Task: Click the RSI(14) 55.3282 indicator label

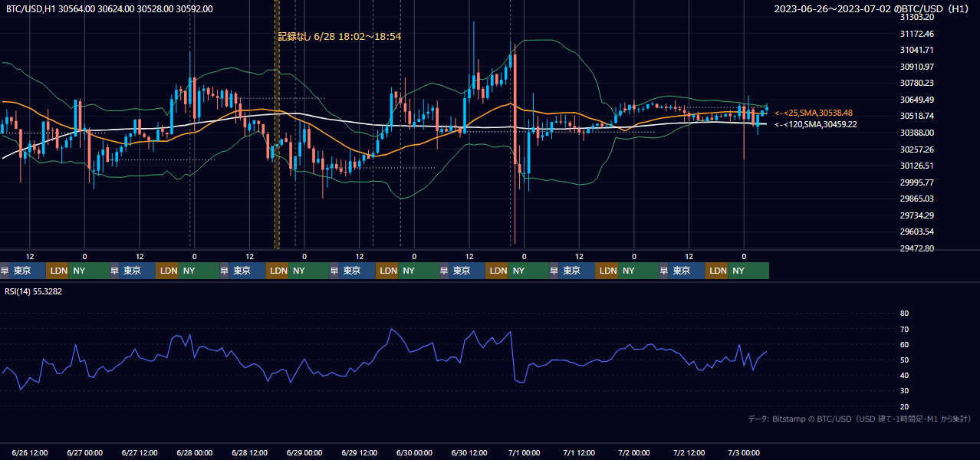Action: click(x=34, y=291)
